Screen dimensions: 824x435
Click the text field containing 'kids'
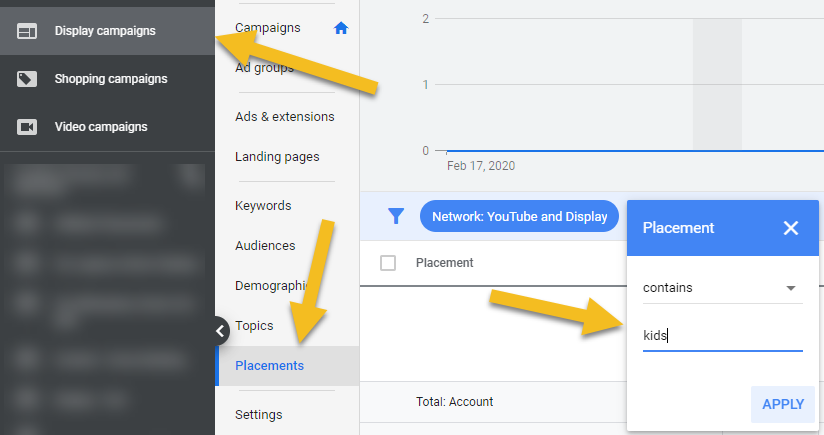[x=722, y=336]
